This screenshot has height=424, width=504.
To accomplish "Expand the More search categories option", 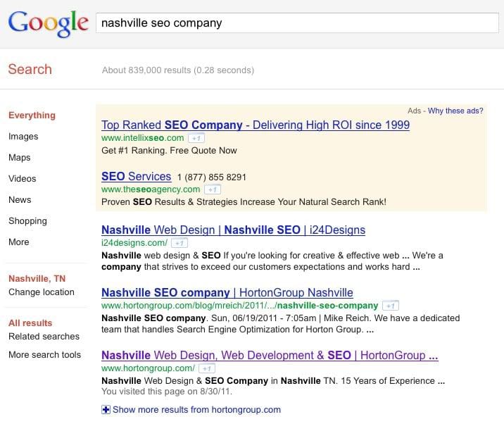I will pos(19,242).
